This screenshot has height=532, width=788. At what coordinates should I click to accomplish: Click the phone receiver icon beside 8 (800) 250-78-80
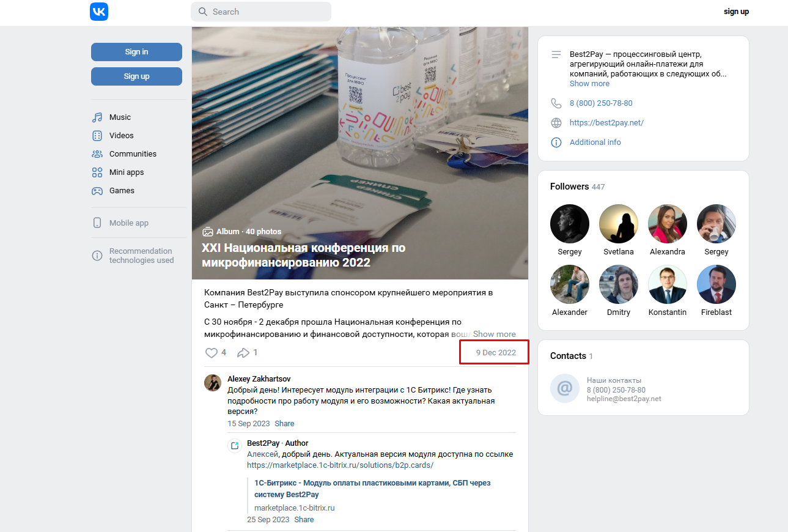[x=556, y=103]
